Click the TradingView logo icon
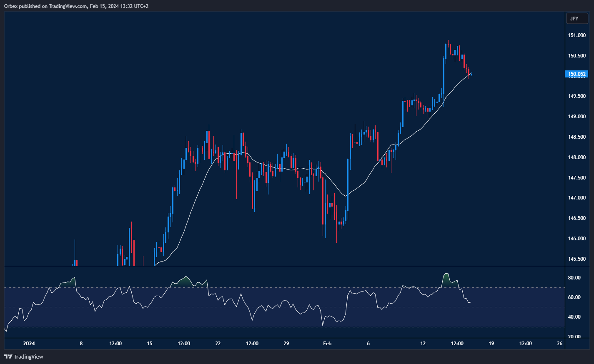The height and width of the screenshot is (364, 594). (8, 357)
